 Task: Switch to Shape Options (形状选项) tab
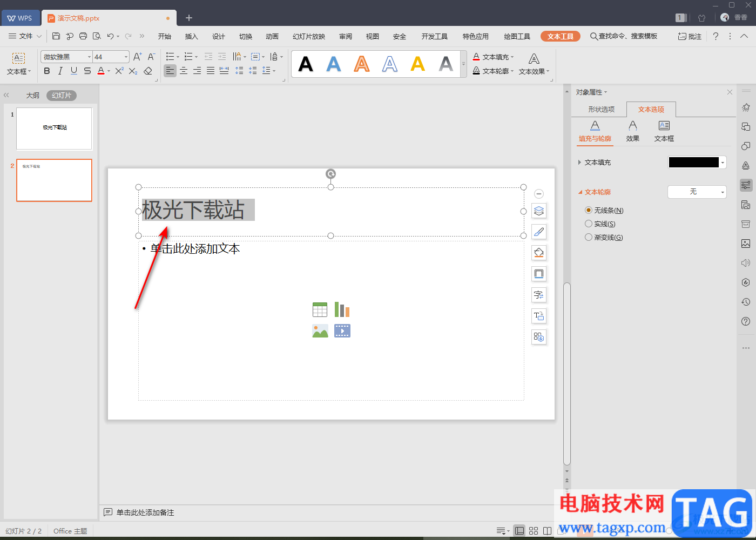(602, 109)
